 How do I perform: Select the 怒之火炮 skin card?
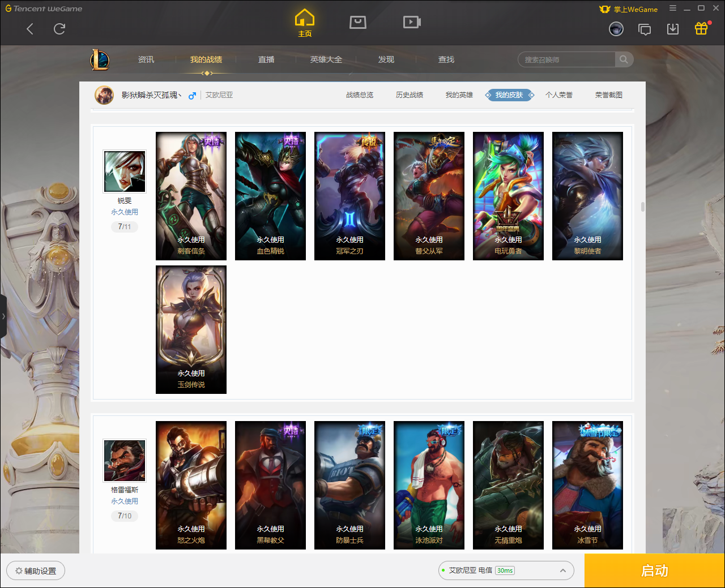pyautogui.click(x=191, y=485)
